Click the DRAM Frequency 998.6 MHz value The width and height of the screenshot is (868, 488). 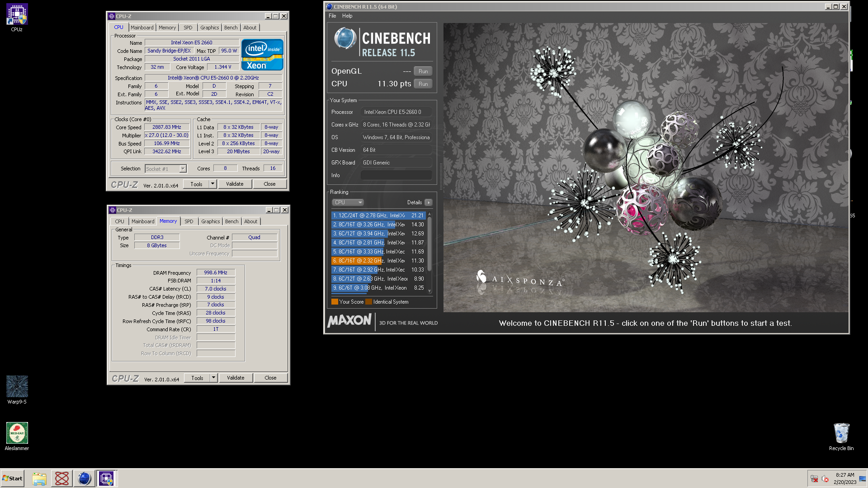click(x=216, y=273)
